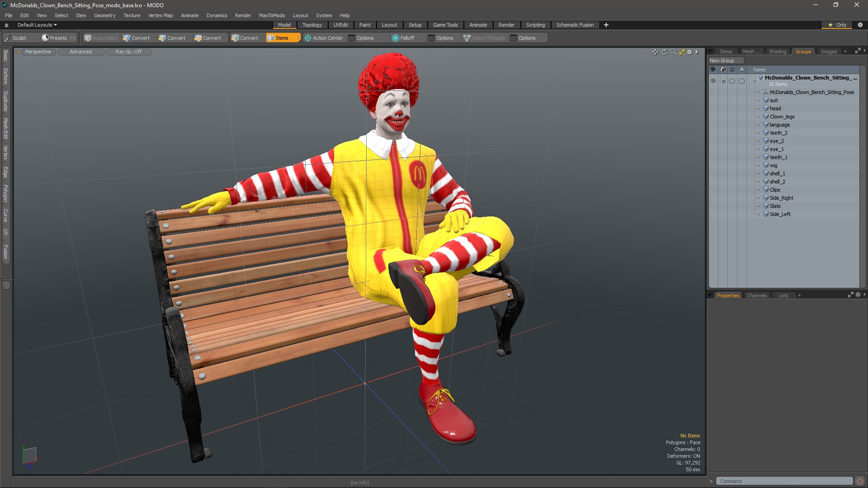The width and height of the screenshot is (868, 488).
Task: Open the Presets browser
Action: coord(54,38)
